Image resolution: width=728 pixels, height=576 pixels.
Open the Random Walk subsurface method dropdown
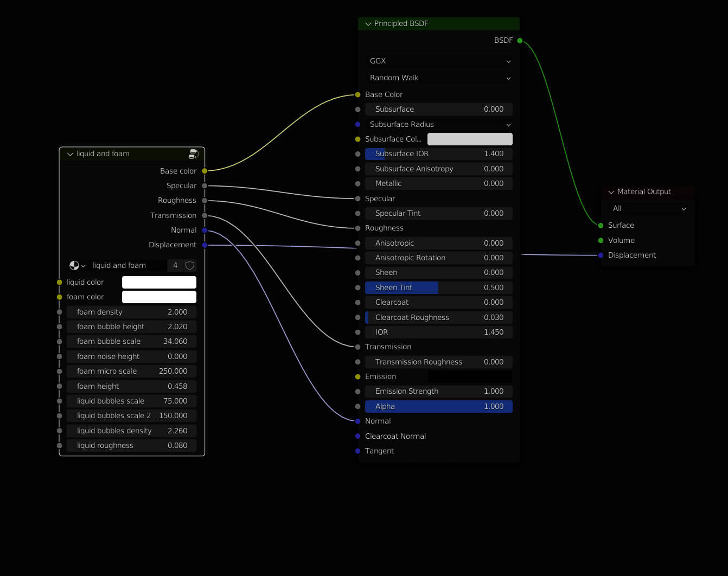tap(439, 78)
